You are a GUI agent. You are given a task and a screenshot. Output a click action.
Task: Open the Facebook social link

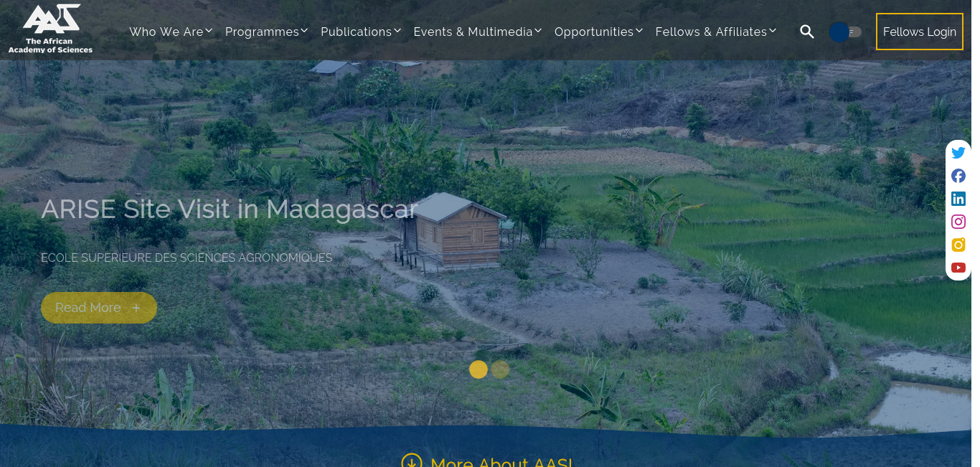tap(958, 176)
